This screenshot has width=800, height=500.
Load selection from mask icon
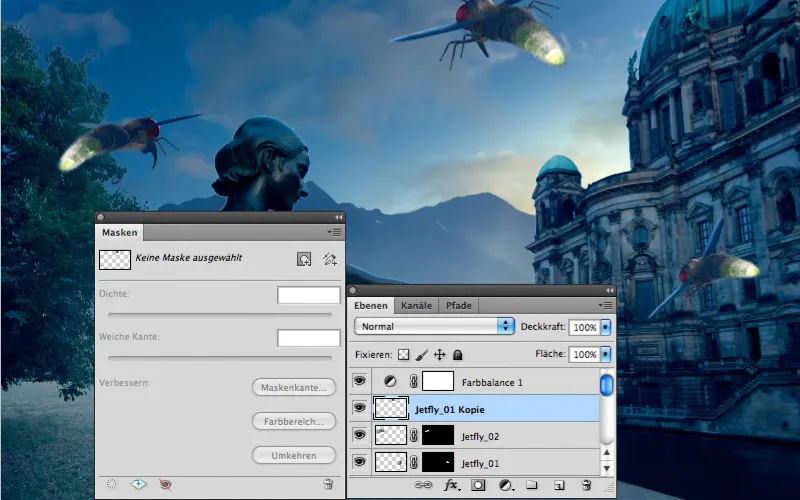[x=111, y=484]
